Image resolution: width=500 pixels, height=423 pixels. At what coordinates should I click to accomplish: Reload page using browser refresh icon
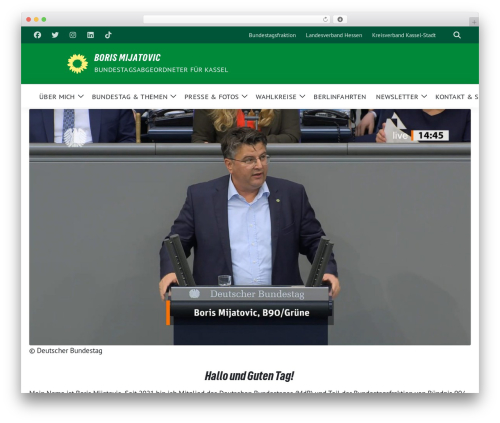325,19
